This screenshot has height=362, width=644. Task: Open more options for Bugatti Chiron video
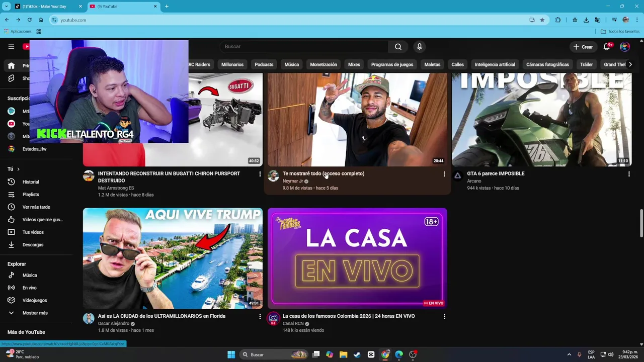coord(260,174)
